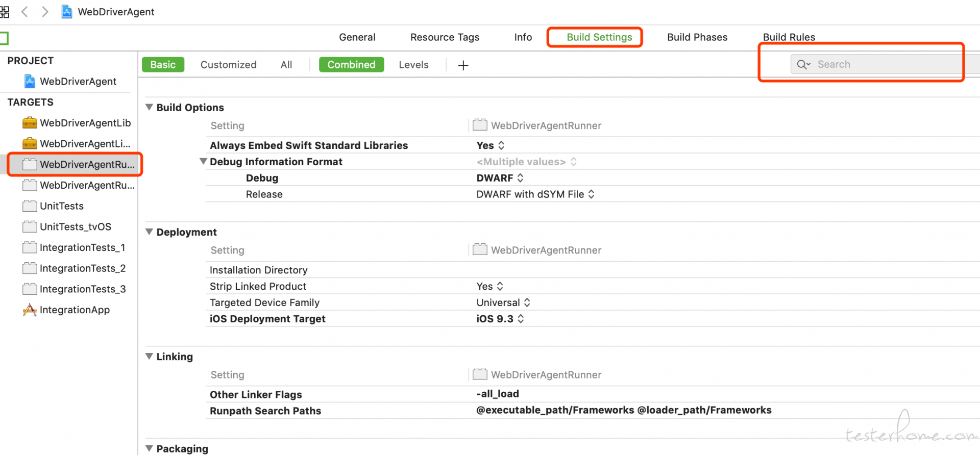Open the Info tab
The width and height of the screenshot is (980, 455).
523,37
